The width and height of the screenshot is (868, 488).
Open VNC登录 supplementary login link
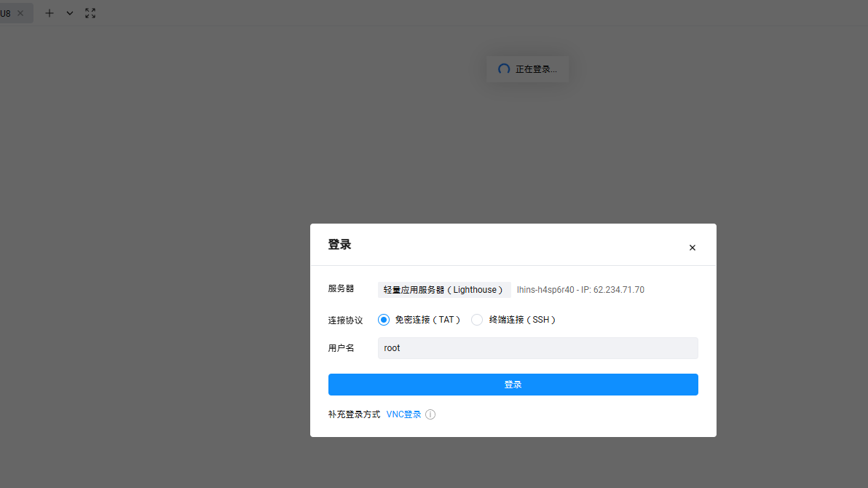click(403, 414)
